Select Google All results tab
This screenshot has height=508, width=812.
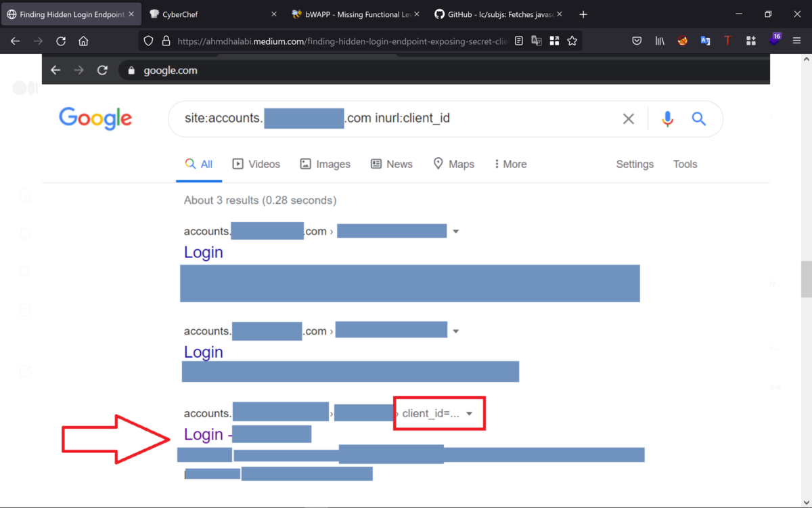[199, 165]
